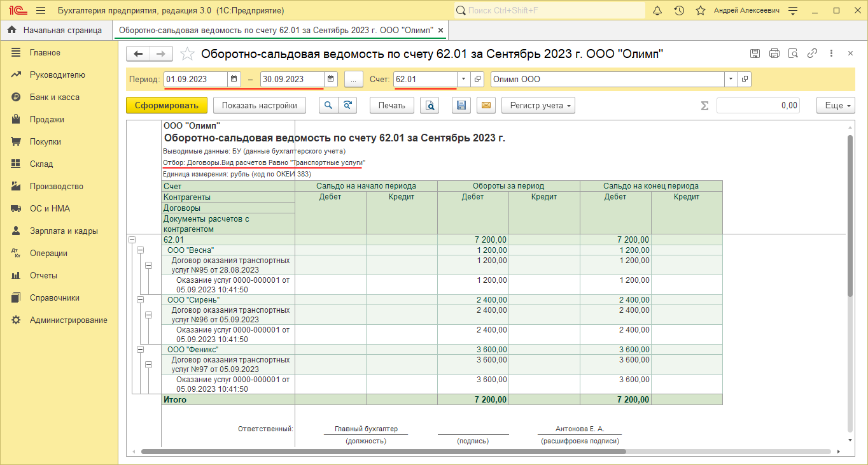Save report icon at top right
868x465 pixels.
(x=755, y=54)
